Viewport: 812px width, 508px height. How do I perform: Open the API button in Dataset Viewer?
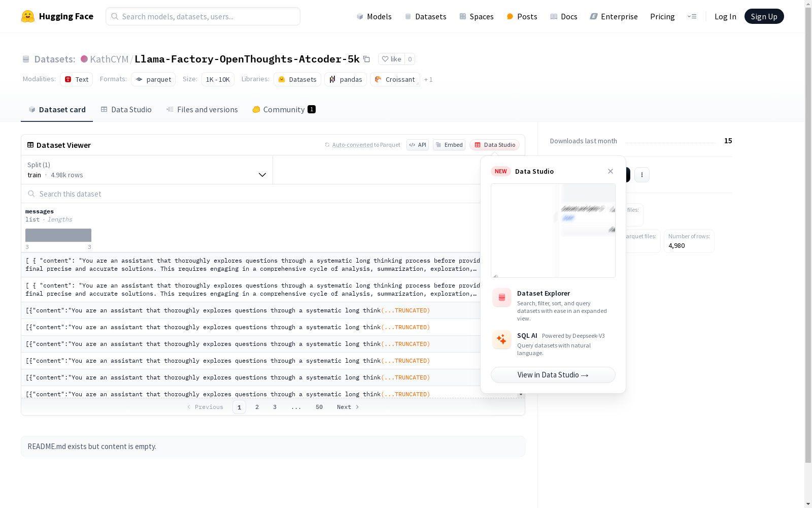click(418, 145)
